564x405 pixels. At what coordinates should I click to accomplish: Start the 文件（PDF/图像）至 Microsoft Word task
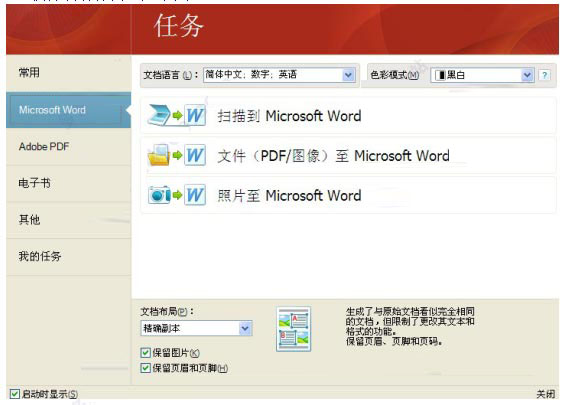(x=348, y=155)
